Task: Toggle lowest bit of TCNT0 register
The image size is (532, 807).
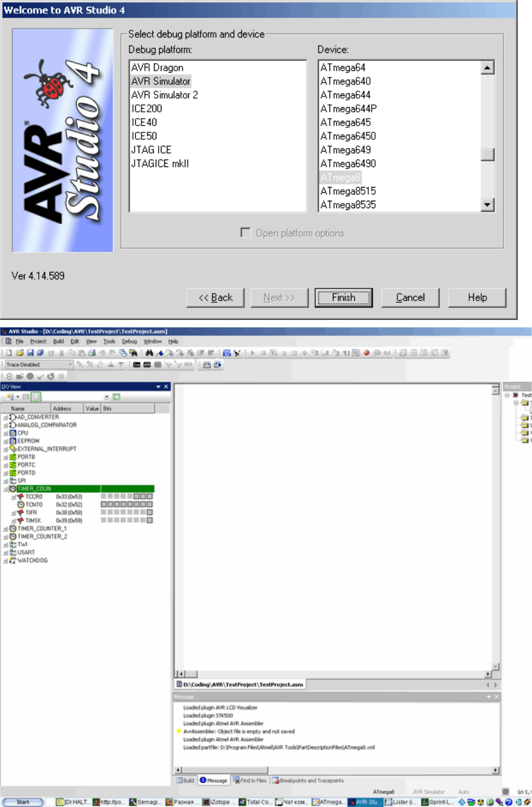Action: click(x=150, y=505)
